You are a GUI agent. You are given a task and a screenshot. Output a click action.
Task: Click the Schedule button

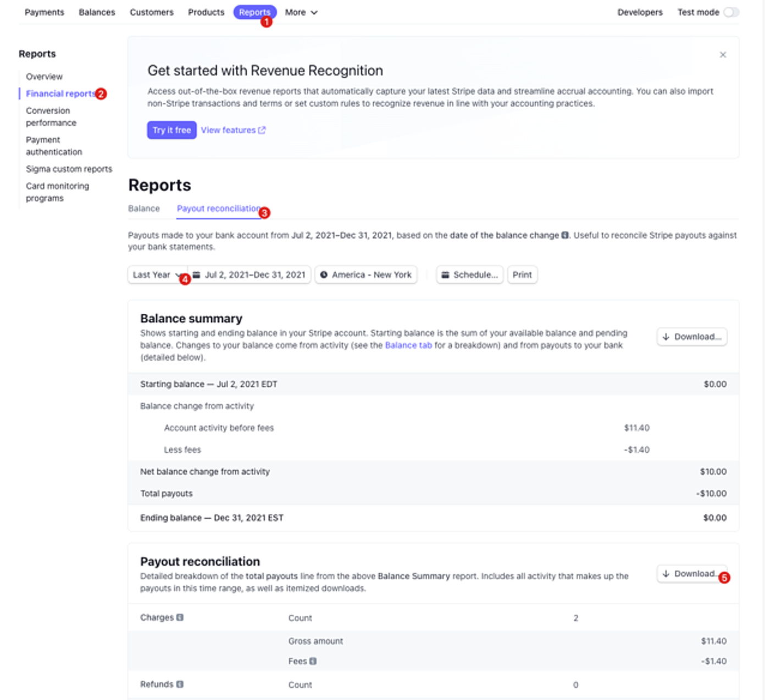click(x=470, y=275)
